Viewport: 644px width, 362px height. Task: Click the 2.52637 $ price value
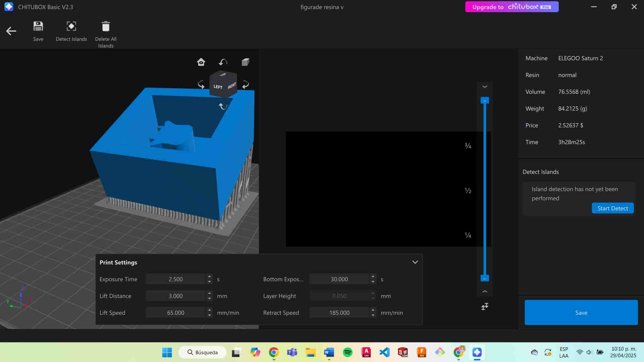point(570,125)
